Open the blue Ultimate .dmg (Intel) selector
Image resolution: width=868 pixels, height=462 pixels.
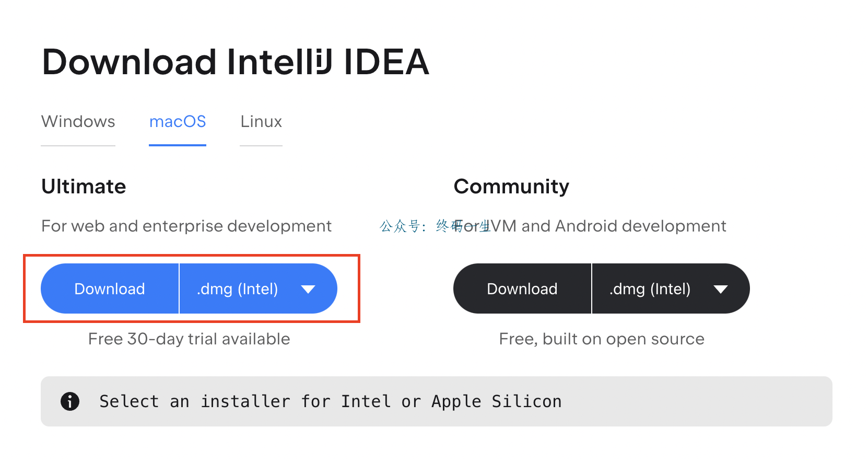tap(238, 289)
